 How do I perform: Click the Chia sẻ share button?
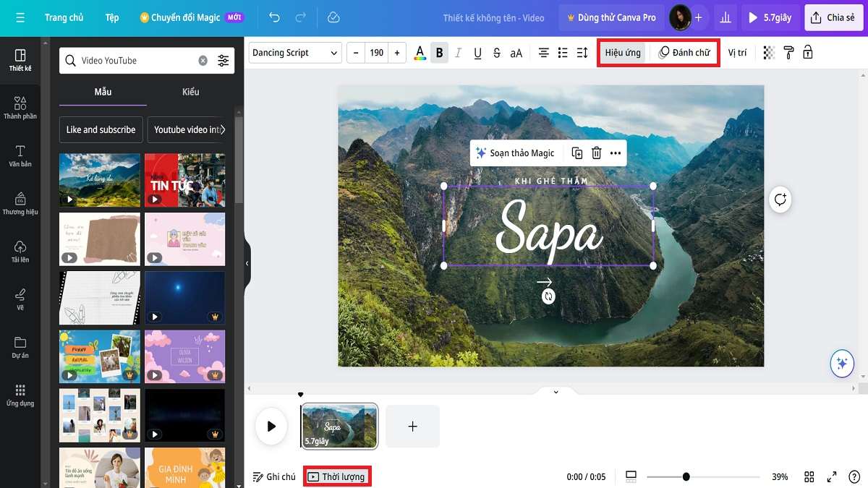(x=833, y=17)
